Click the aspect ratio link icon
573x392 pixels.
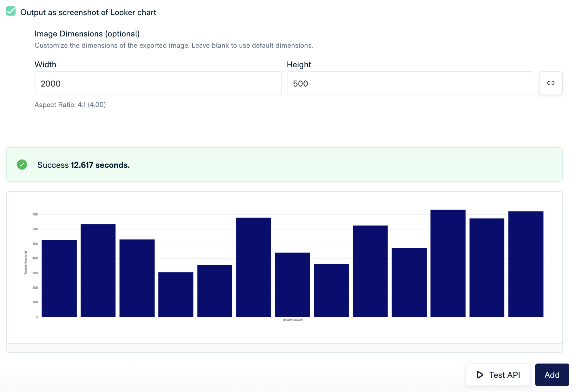[x=551, y=83]
